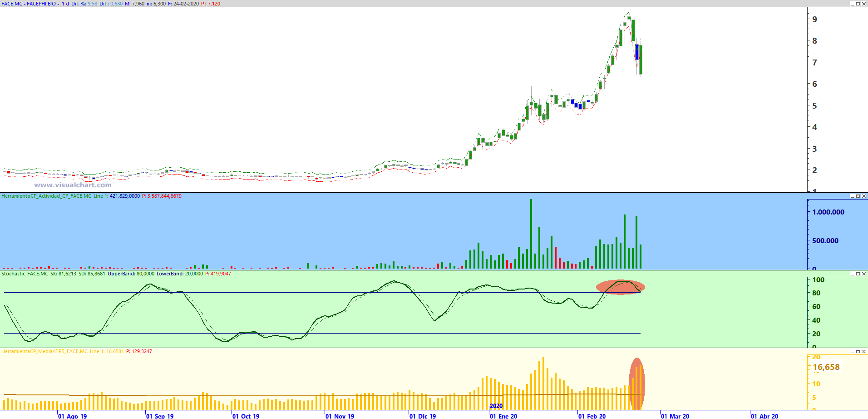Screen dimensions: 868x419
Task: Click the FACE.MC - FACEPHI BIO title text
Action: (29, 4)
